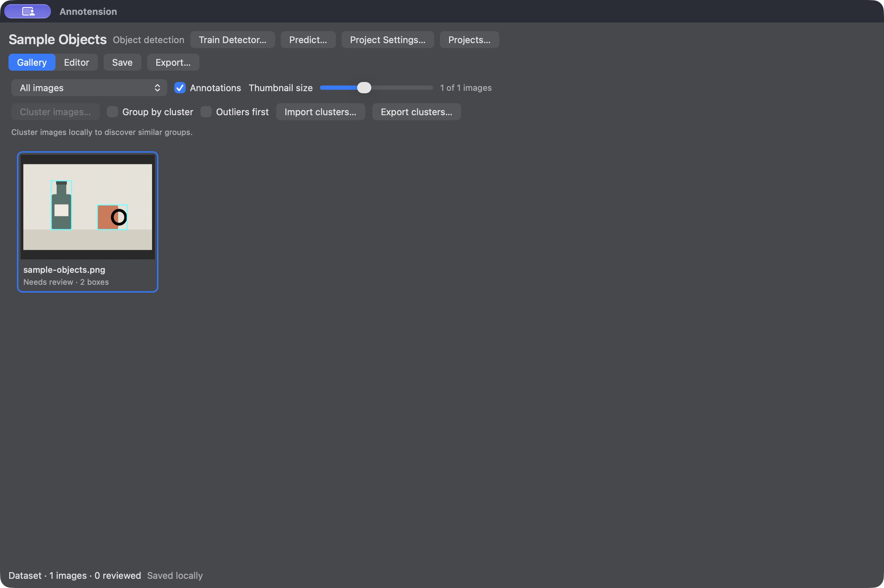Click the cluster hint text below controls

click(x=102, y=132)
